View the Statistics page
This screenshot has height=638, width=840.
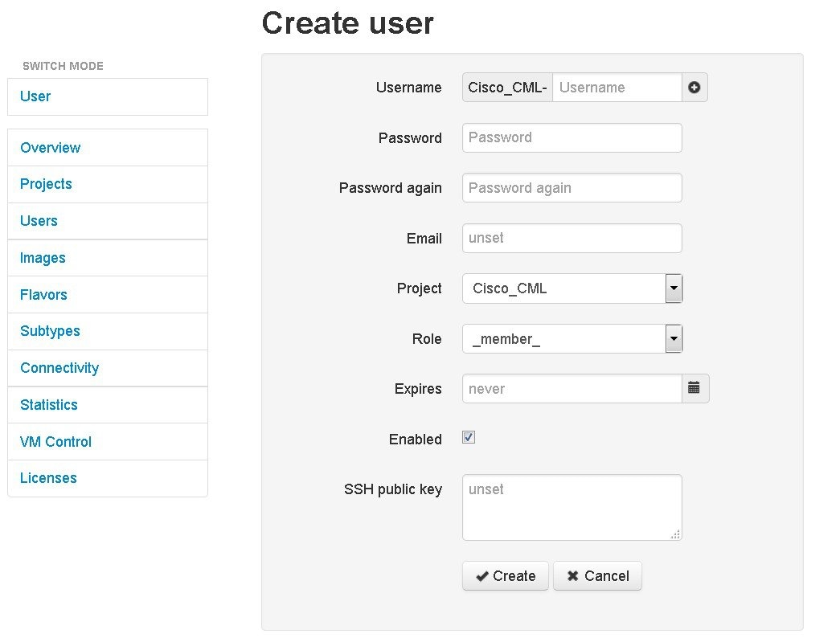click(49, 405)
